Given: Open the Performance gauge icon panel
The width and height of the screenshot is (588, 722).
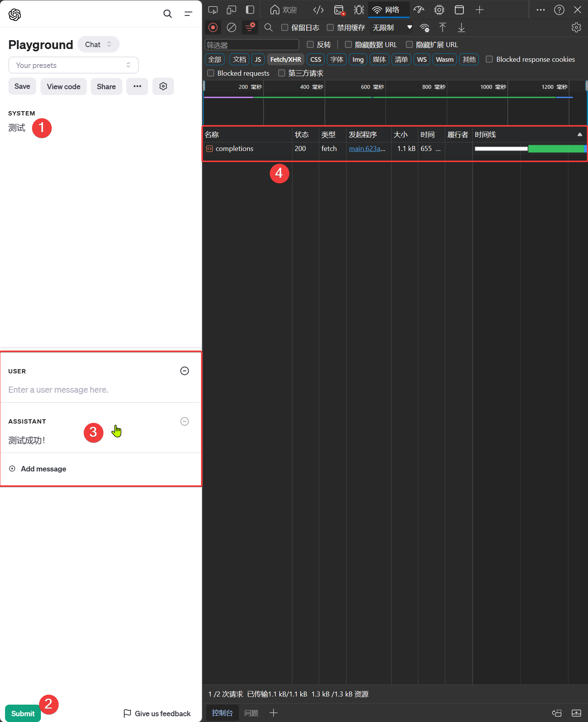Looking at the screenshot, I should click(x=419, y=10).
